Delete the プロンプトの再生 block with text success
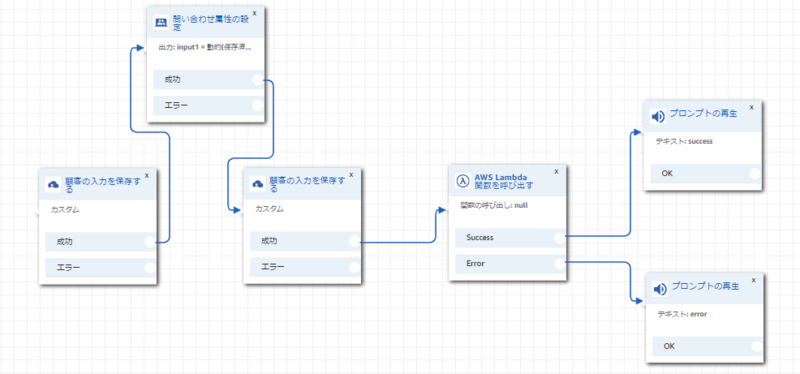 (752, 107)
